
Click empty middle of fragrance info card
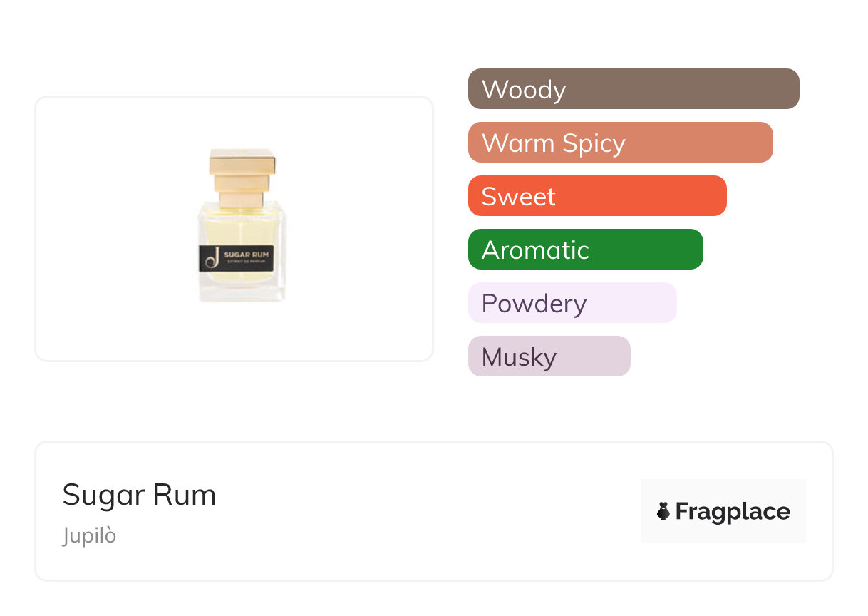pyautogui.click(x=428, y=511)
